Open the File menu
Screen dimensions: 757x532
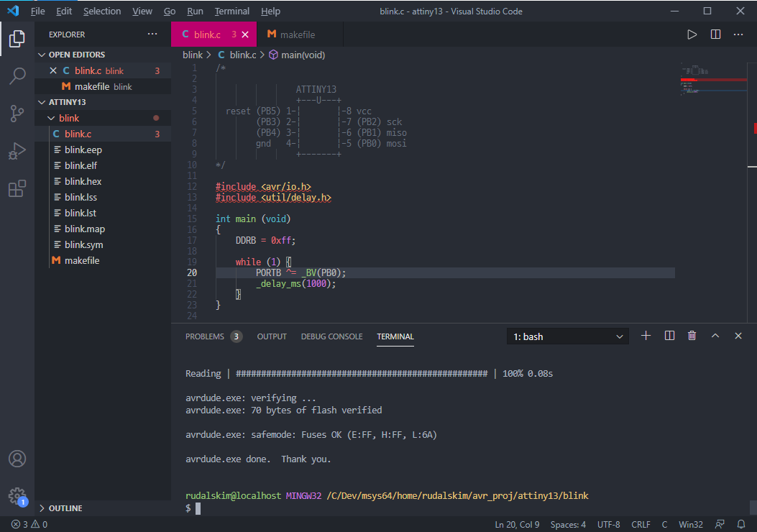pos(37,11)
